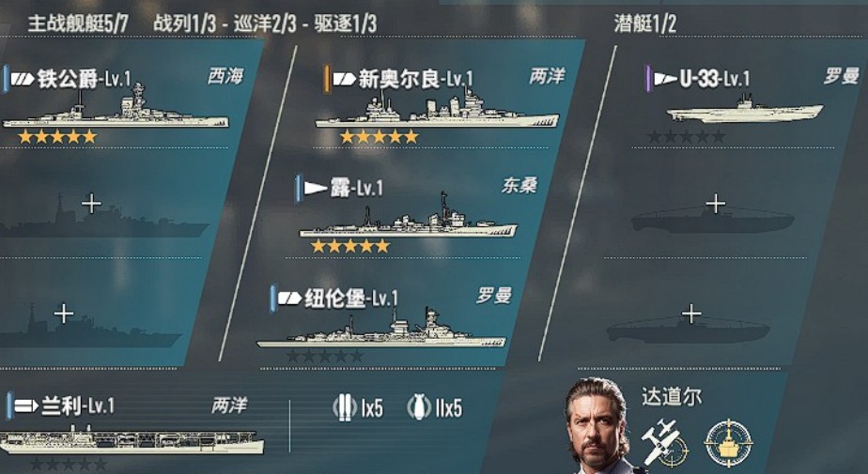Click the 主战舰艇5/7 header label

pos(78,23)
